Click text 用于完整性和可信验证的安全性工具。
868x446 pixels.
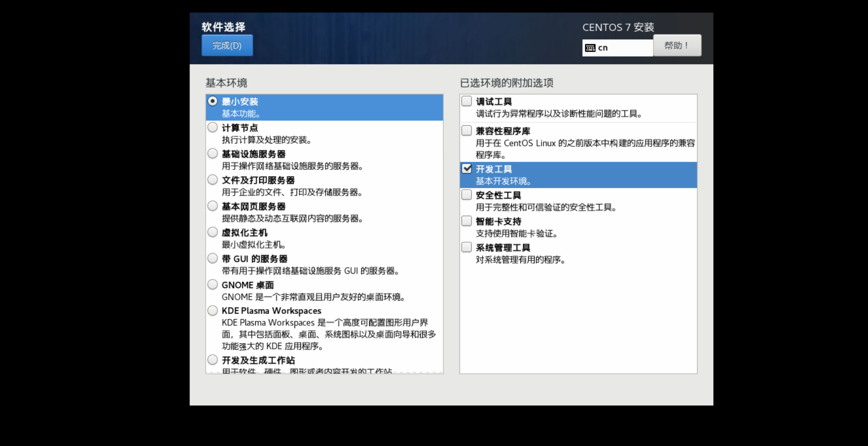tap(546, 207)
